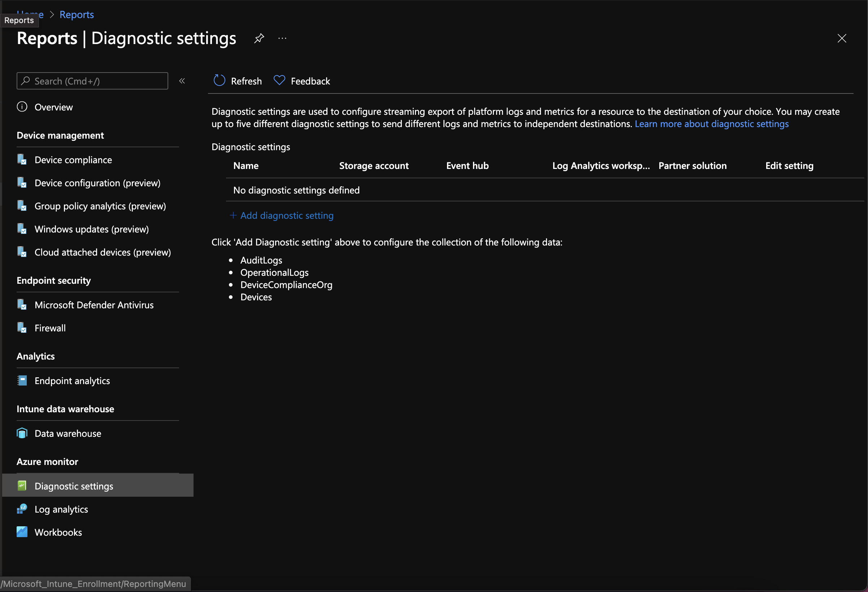Open Windows updates (preview) report
The image size is (868, 592).
coord(91,229)
